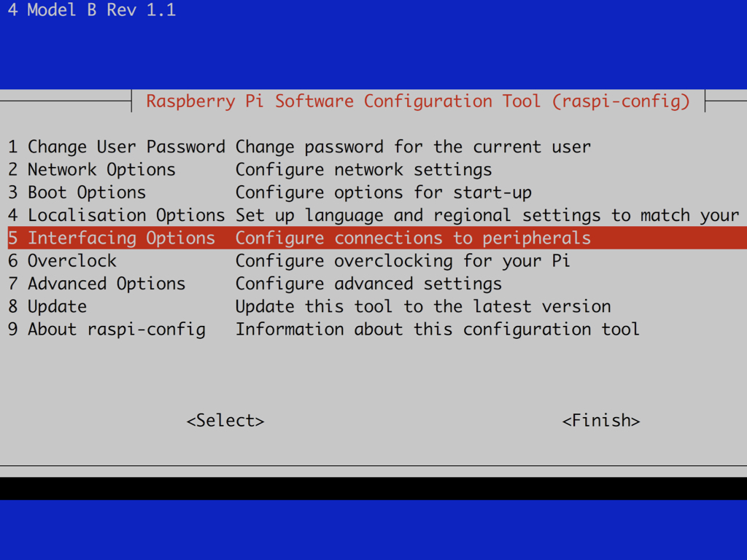Click 'Update this tool to the latest version'

[x=424, y=307]
